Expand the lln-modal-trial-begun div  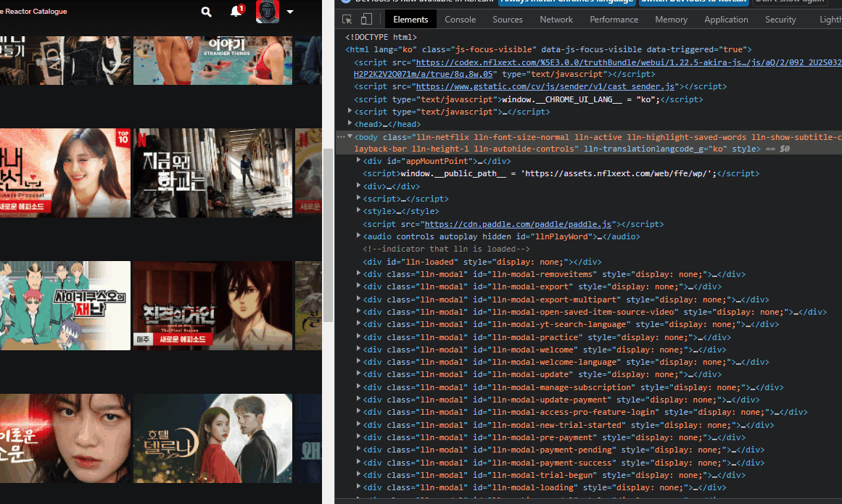pos(358,474)
